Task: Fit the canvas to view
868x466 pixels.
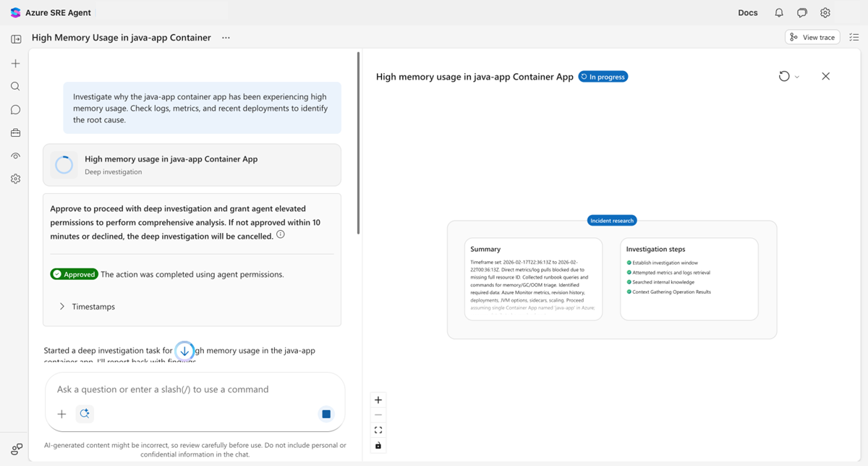Action: pos(378,431)
